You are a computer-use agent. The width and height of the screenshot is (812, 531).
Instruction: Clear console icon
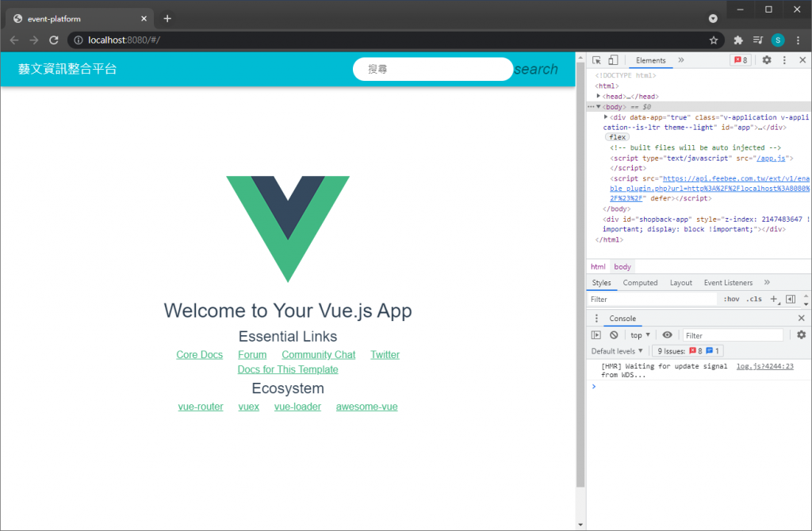(x=614, y=335)
